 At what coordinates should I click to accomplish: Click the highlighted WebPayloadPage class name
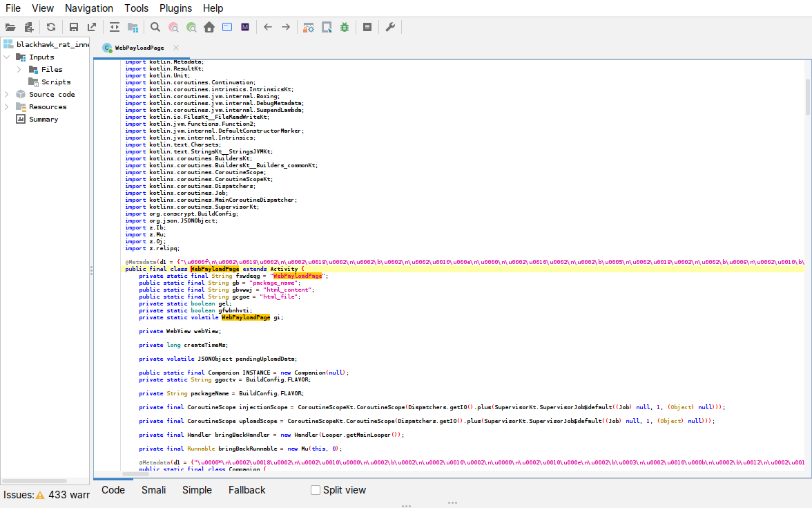(214, 269)
